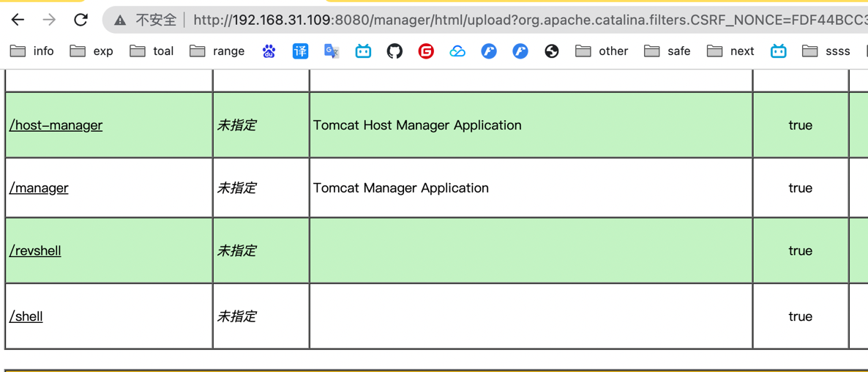The height and width of the screenshot is (372, 868).
Task: Expand the range bookmarks folder
Action: click(217, 51)
